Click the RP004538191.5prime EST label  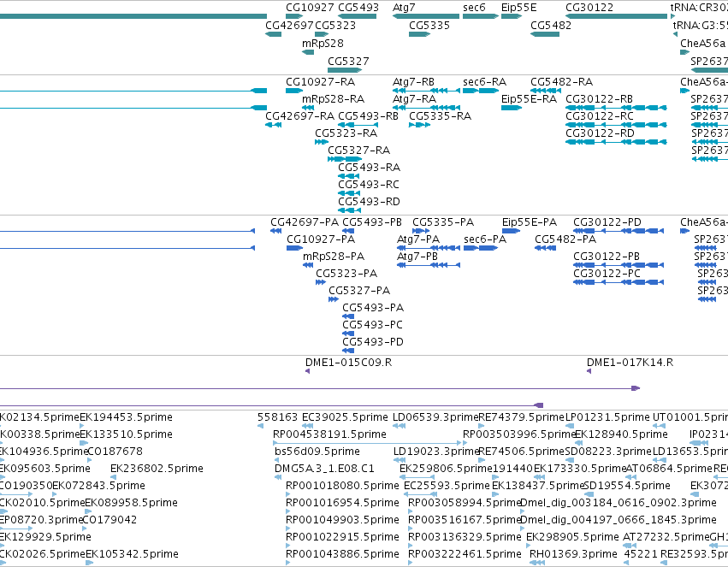tap(329, 434)
